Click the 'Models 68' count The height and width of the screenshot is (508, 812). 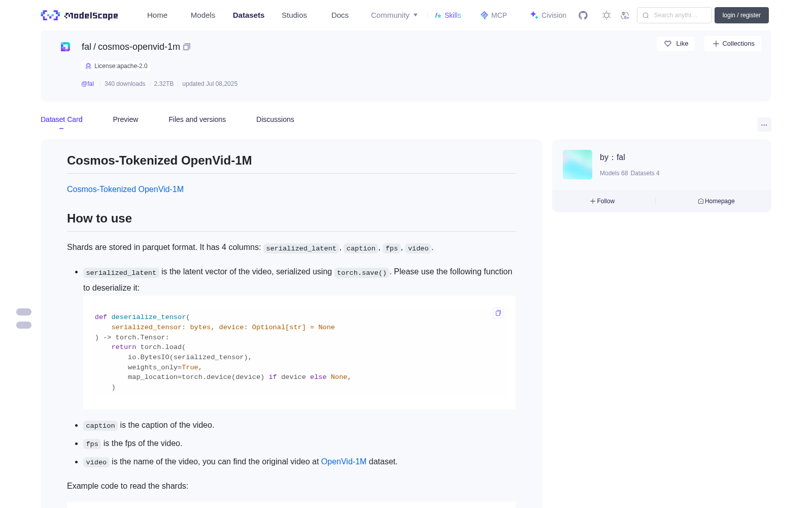[x=614, y=173]
